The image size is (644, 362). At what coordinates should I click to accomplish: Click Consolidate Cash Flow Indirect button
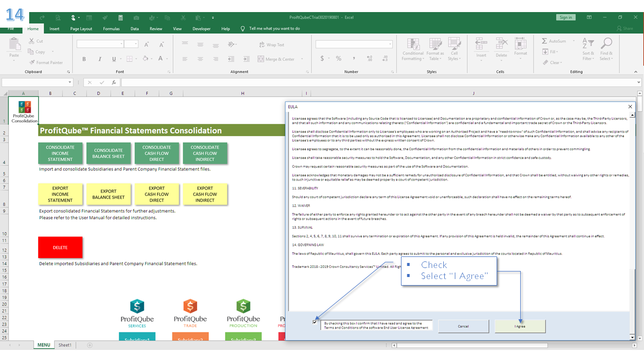205,153
